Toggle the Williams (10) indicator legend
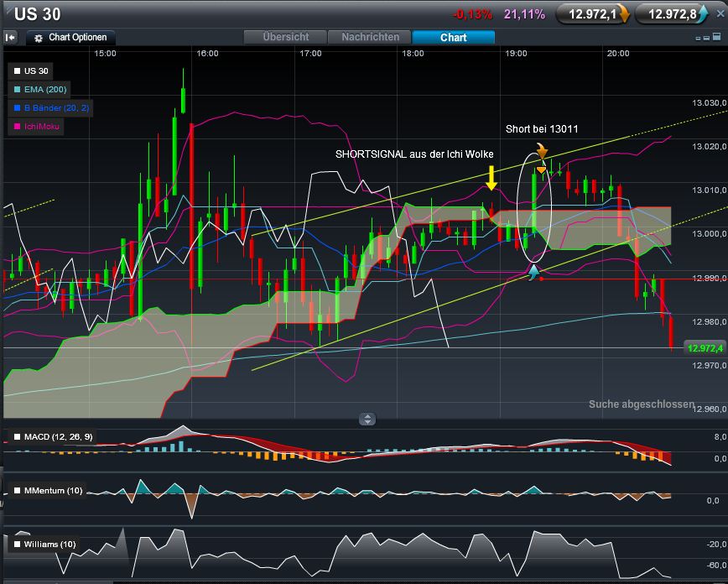This screenshot has height=584, width=728. coord(44,544)
